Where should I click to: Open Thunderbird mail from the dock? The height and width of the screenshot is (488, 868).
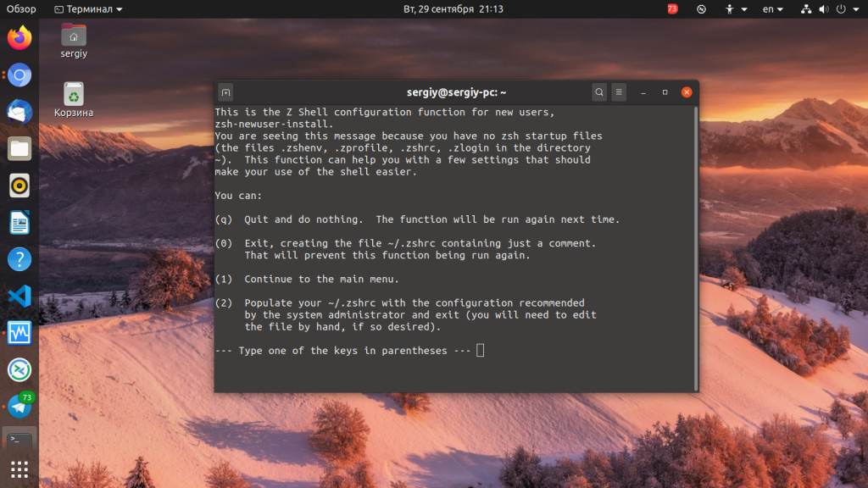(19, 112)
